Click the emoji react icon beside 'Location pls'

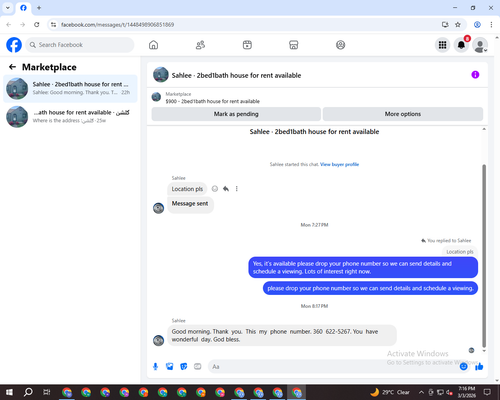pyautogui.click(x=215, y=189)
